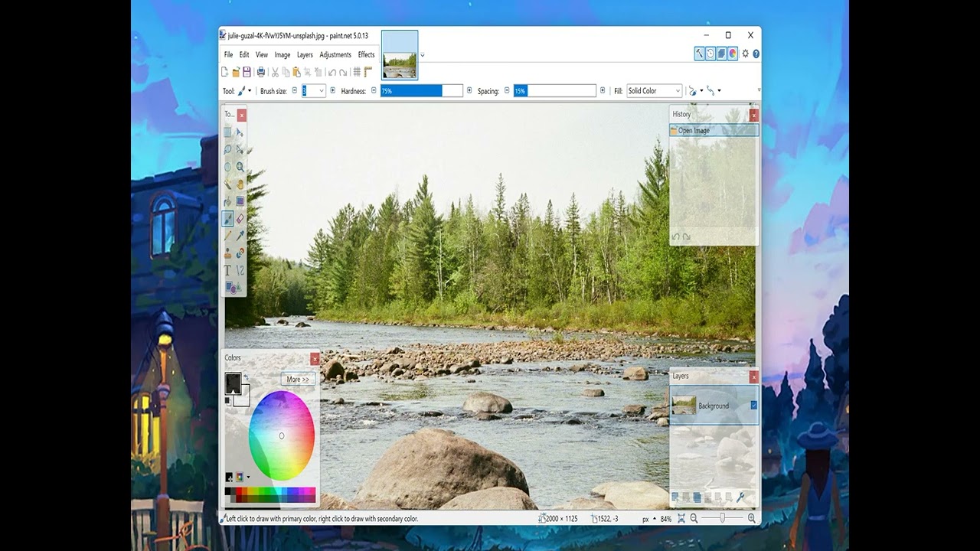980x551 pixels.
Task: Select the Lasso Select tool
Action: pos(227,149)
